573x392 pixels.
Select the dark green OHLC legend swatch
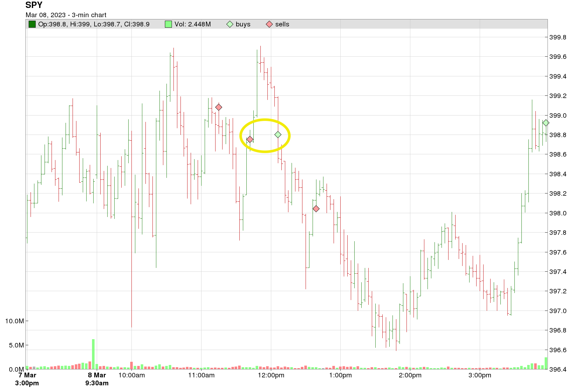pos(32,24)
